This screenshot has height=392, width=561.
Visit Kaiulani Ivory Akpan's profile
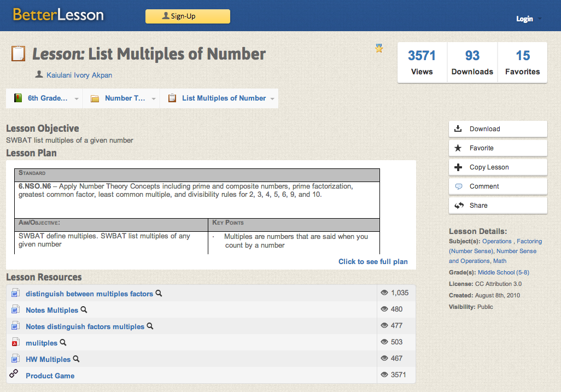pyautogui.click(x=79, y=75)
